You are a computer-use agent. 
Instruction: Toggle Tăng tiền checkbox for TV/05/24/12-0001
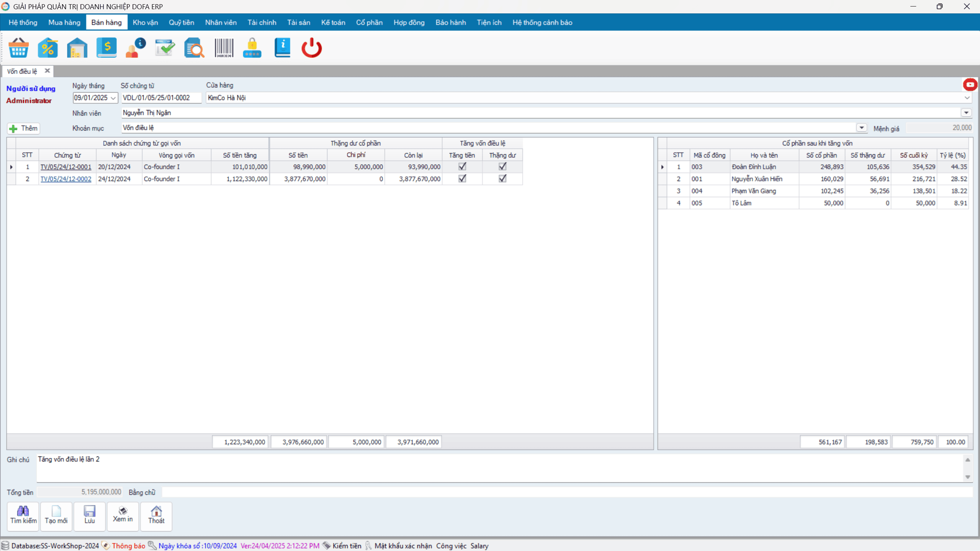coord(462,167)
